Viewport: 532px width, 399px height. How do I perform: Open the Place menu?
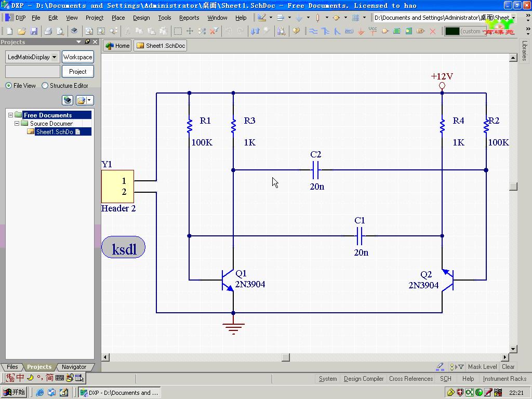tap(118, 18)
